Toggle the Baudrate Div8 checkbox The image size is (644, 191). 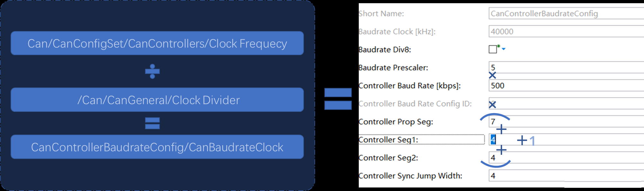(x=493, y=49)
